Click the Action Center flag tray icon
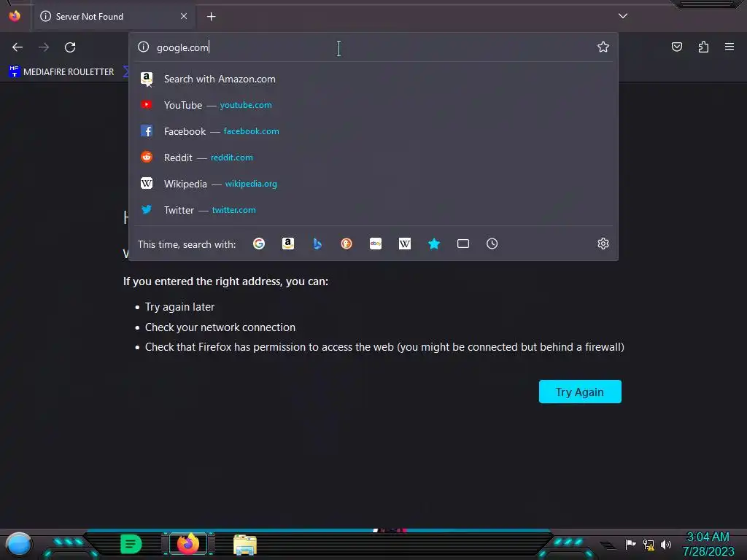Viewport: 747px width, 560px height. coord(630,544)
